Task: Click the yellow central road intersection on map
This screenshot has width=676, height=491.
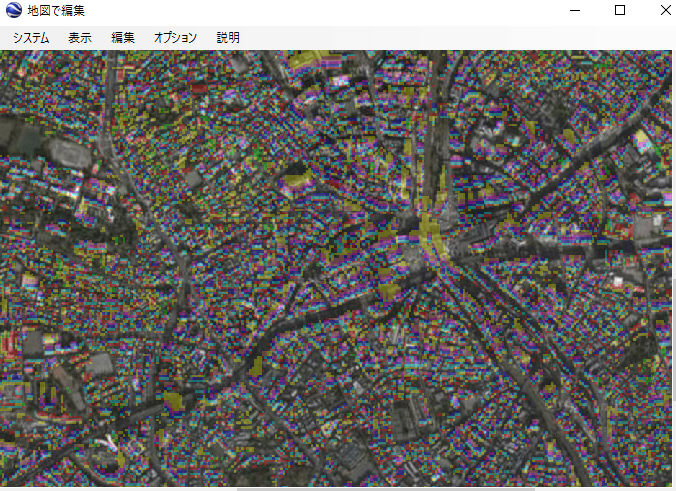Action: pyautogui.click(x=432, y=236)
